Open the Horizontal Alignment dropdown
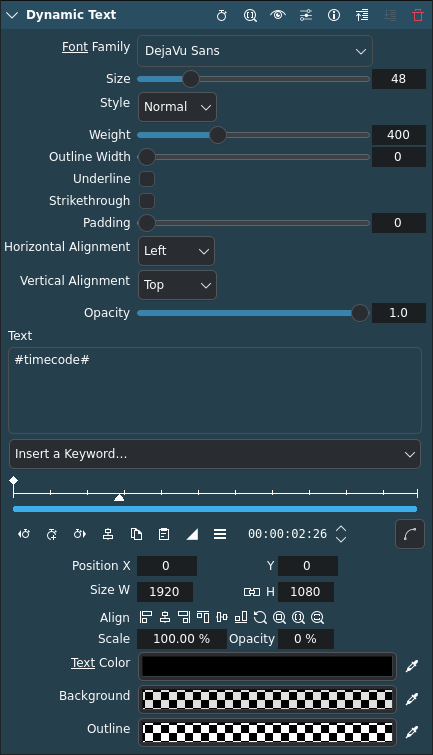 pos(176,251)
